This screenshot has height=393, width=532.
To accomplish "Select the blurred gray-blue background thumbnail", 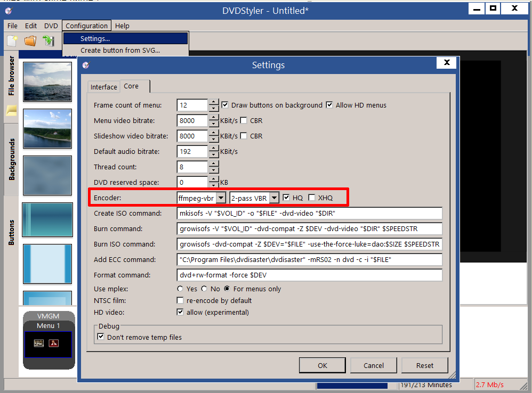I will pos(47,176).
